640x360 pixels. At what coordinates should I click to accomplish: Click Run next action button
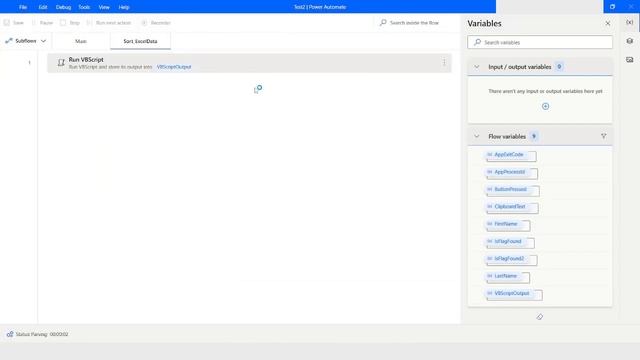tap(109, 23)
